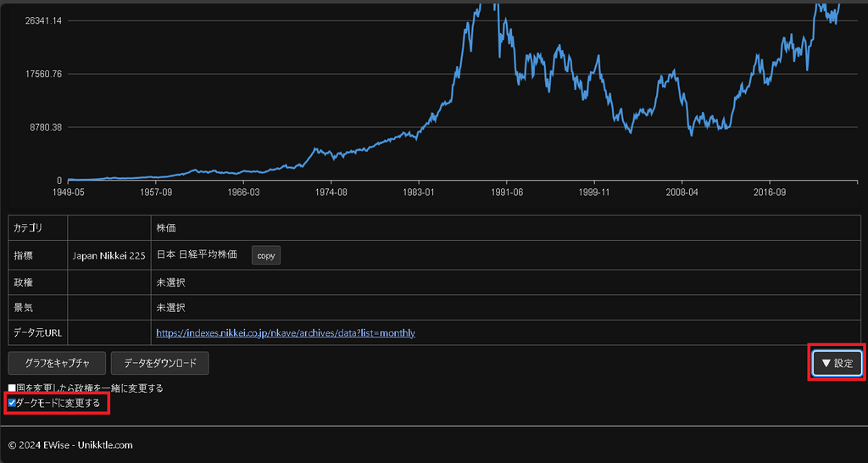Open the indexes.nikkei.co.jp data source link
Viewport: 868px width, 463px height.
tap(286, 333)
